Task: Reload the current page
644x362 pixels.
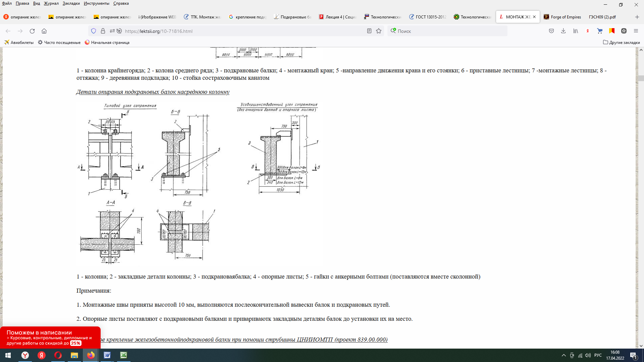Action: click(x=32, y=31)
